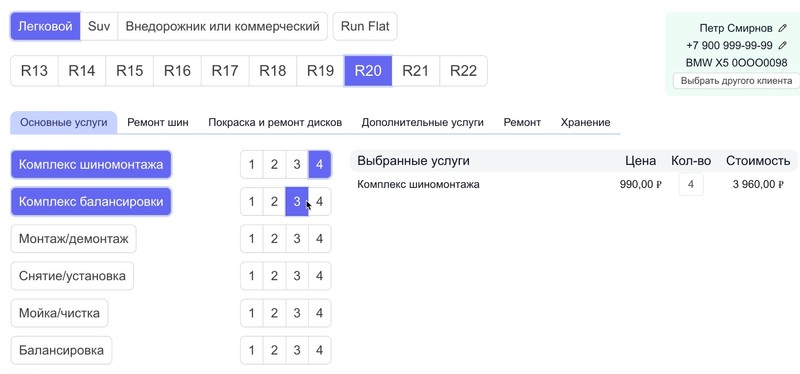Click the car label BMW X5 0ООО0098
Screen dimensions: 800x374
pos(736,63)
